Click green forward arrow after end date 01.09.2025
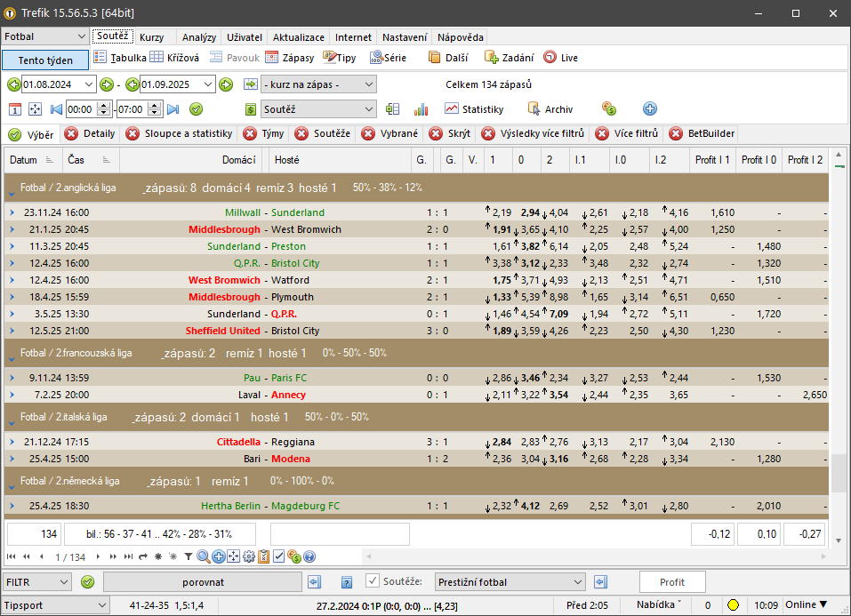This screenshot has height=616, width=851. [x=226, y=84]
